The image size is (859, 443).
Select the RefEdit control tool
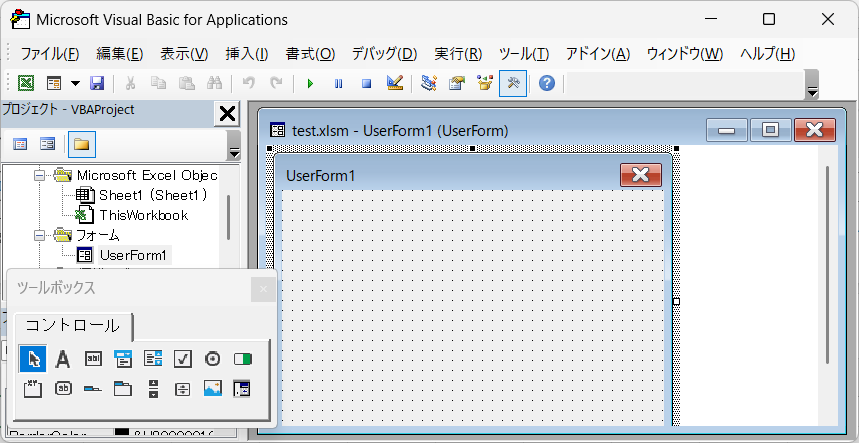pyautogui.click(x=242, y=388)
